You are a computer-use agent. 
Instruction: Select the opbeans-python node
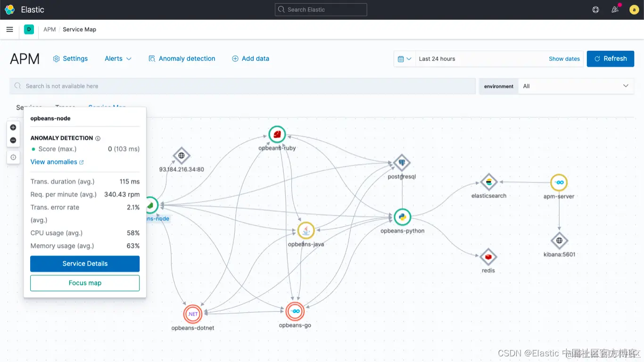pyautogui.click(x=402, y=217)
